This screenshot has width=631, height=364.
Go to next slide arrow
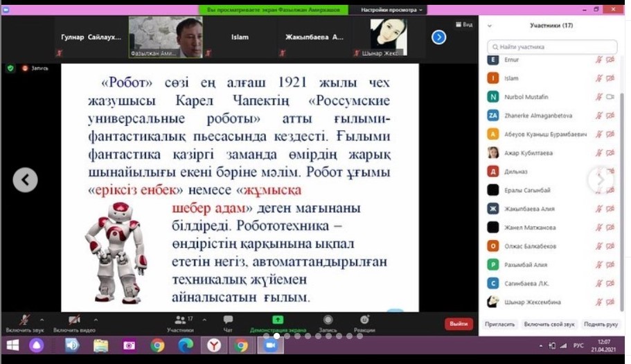click(600, 180)
